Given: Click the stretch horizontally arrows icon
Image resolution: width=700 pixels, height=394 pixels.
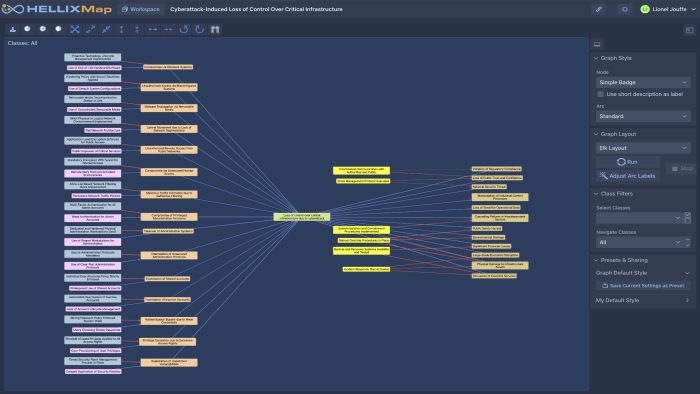Looking at the screenshot, I should [x=153, y=29].
